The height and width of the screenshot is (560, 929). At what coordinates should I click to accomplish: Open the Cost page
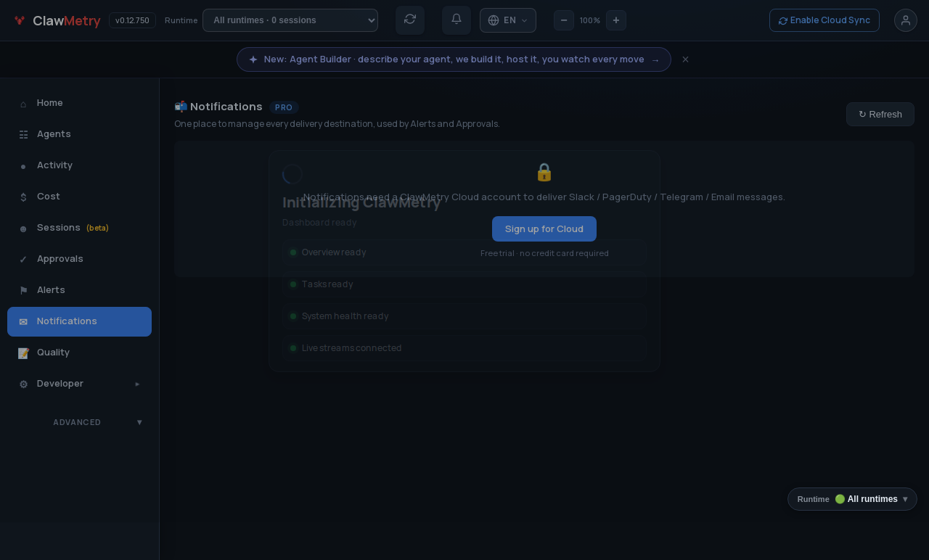click(x=80, y=197)
